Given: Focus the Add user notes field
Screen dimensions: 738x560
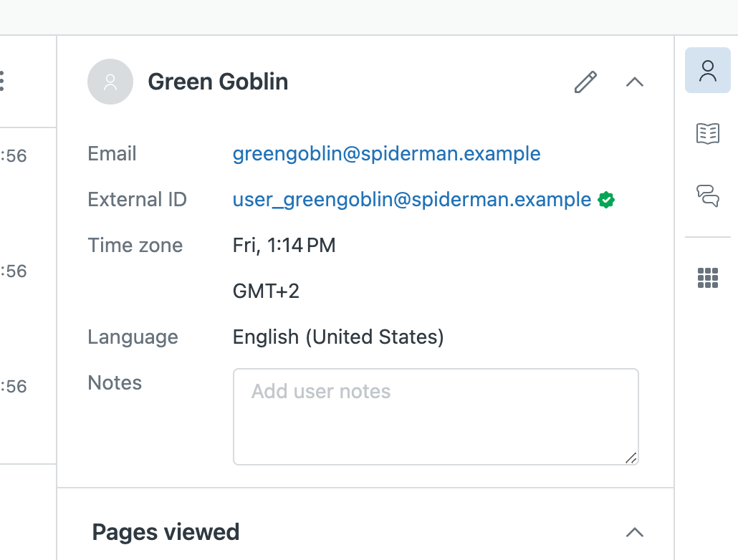Looking at the screenshot, I should tap(435, 416).
